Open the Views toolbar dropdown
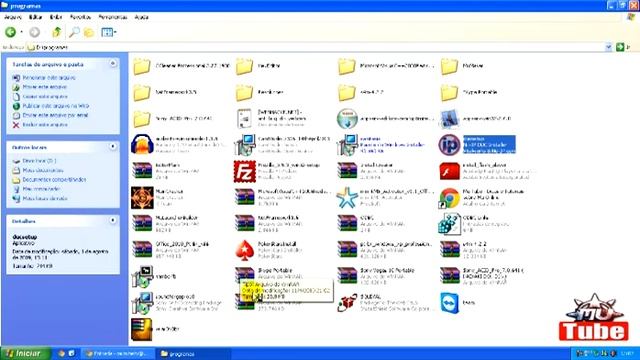 (109, 32)
